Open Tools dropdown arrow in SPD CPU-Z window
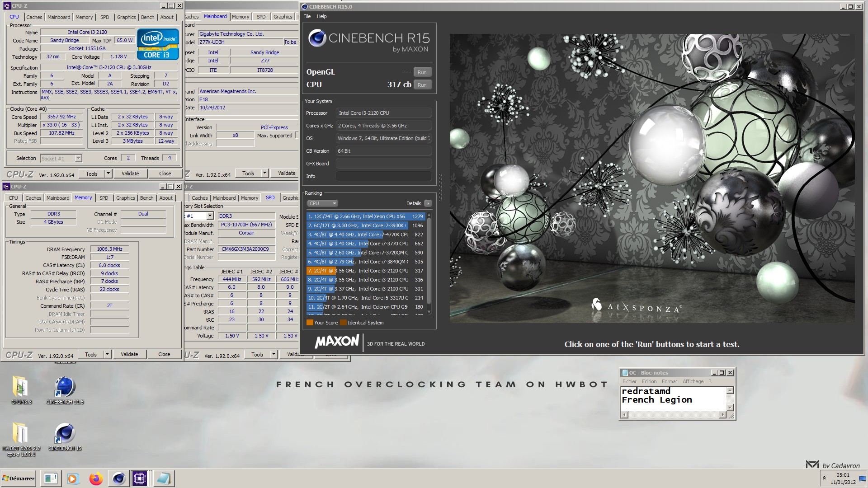 click(274, 354)
